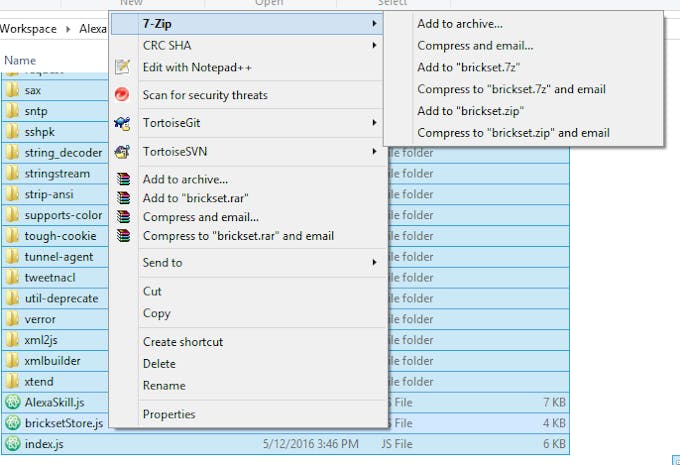
Task: Click the bricksetStore.js file icon
Action: point(13,423)
